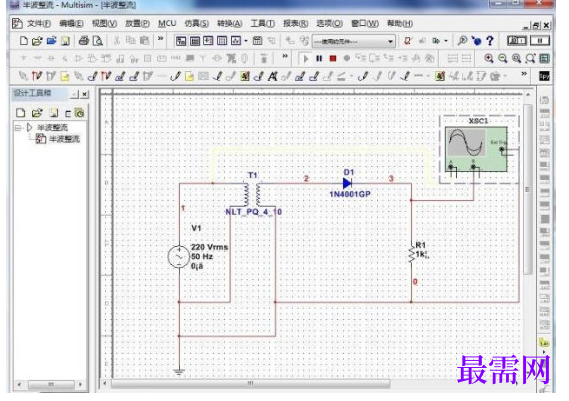Pause the running simulation

point(319,58)
